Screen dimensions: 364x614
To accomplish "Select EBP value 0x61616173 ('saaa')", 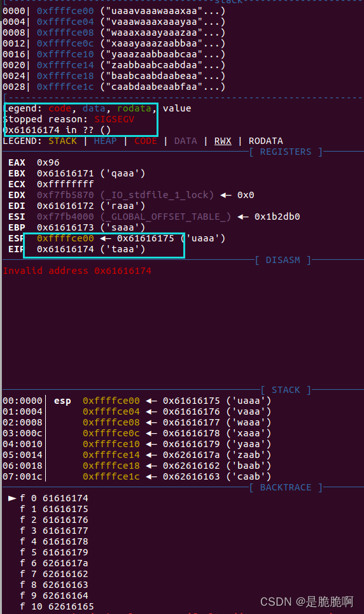I will (91, 227).
